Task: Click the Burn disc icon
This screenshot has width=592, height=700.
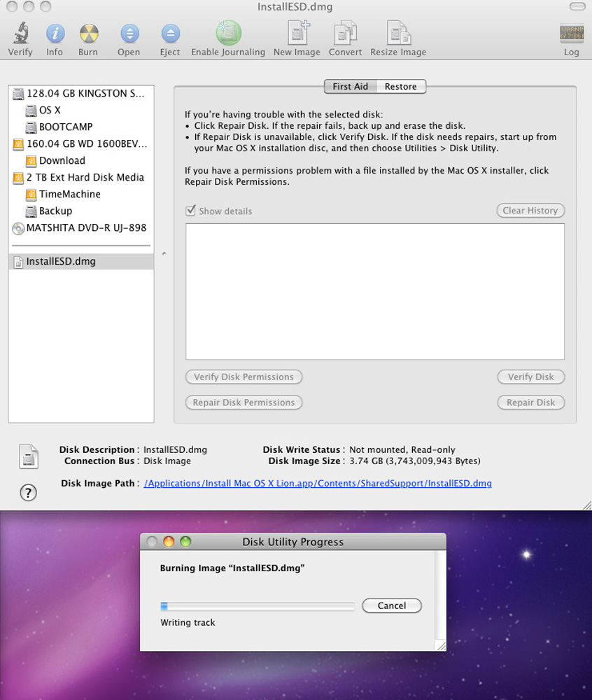Action: tap(88, 34)
